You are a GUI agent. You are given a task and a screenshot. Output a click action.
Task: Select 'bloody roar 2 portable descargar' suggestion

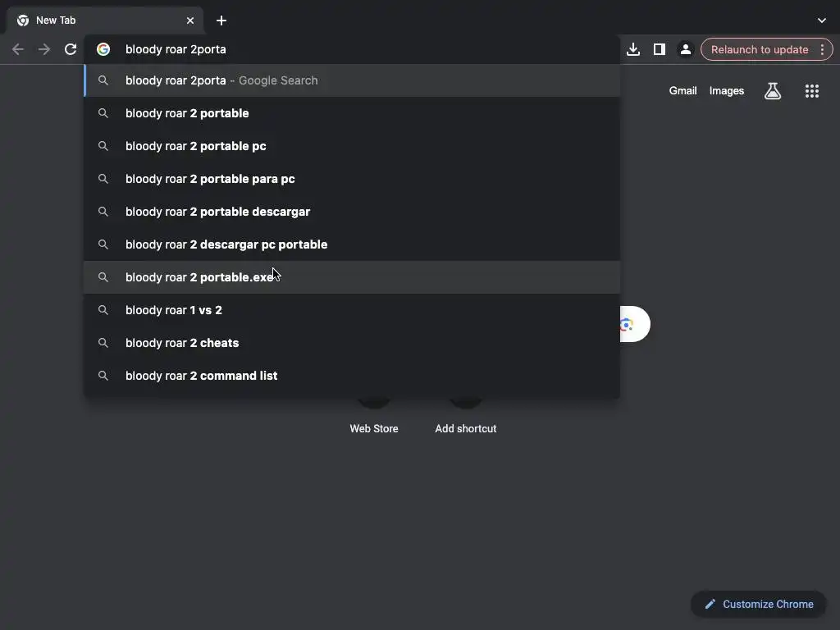point(352,212)
